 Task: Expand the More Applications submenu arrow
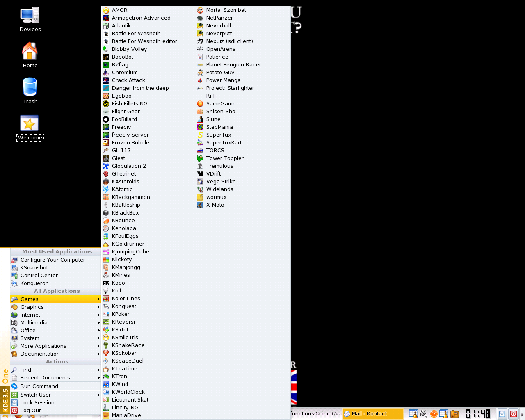(x=99, y=346)
